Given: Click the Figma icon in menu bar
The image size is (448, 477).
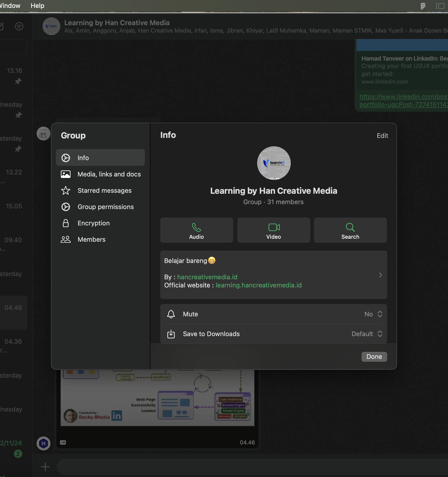Looking at the screenshot, I should 423,6.
